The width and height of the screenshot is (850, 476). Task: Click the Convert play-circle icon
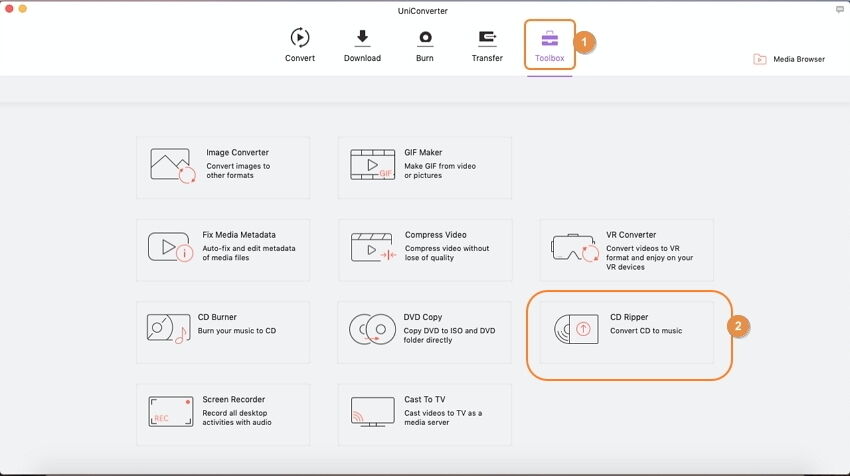[300, 37]
